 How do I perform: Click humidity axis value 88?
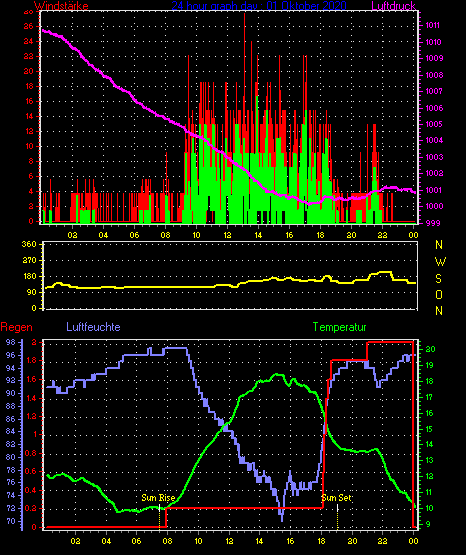[x=11, y=406]
